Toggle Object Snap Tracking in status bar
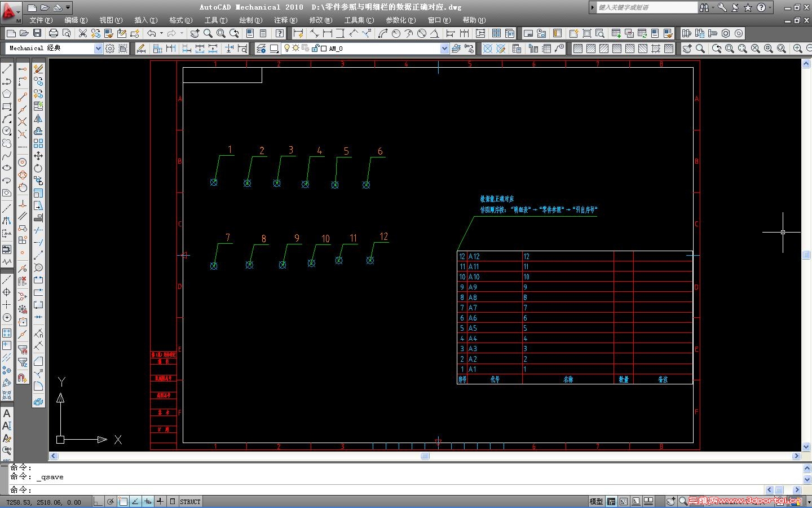This screenshot has height=508, width=812. [135, 501]
